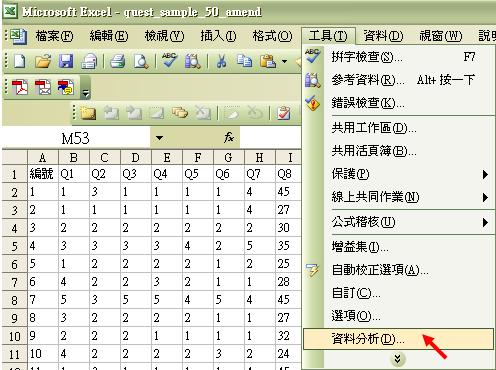Click cell I8 with value 45
The image size is (496, 370).
pos(289,300)
